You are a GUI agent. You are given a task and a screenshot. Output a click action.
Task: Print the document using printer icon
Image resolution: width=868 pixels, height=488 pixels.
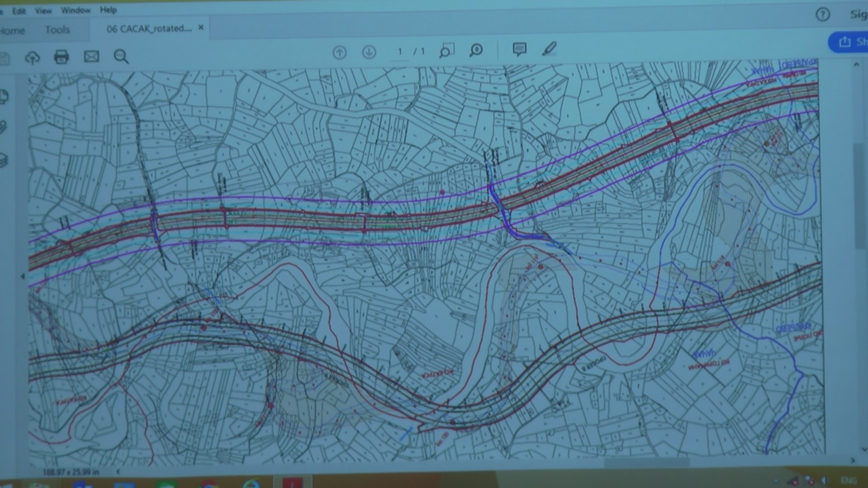pyautogui.click(x=61, y=57)
